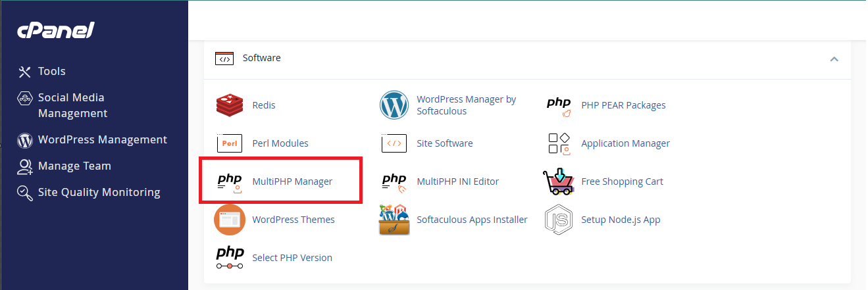Open Free Shopping Cart link

pos(623,181)
